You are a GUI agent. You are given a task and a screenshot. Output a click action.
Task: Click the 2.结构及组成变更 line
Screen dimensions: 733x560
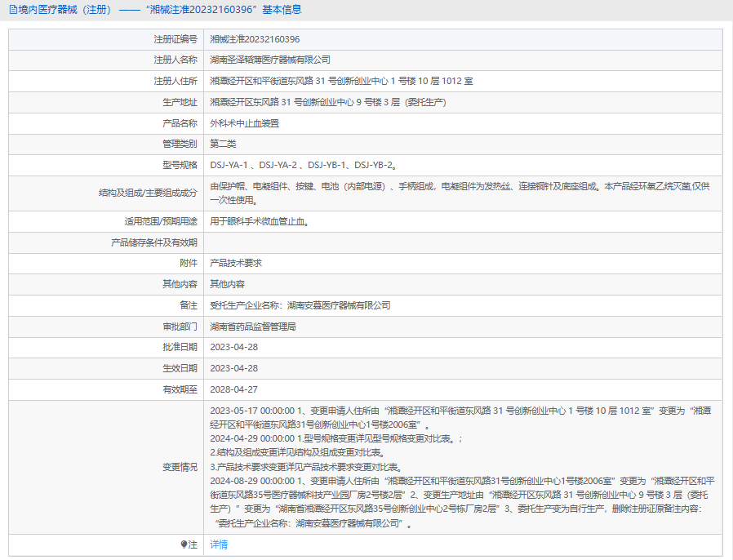tap(298, 452)
